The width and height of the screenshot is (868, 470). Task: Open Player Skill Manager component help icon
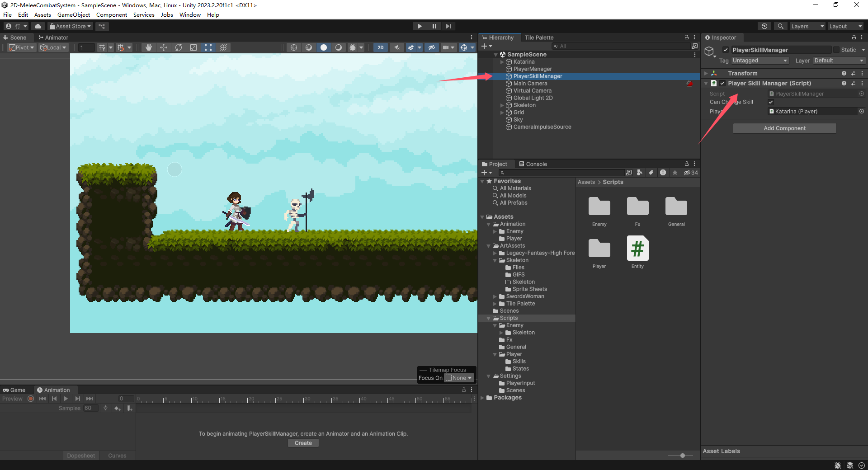click(x=844, y=83)
